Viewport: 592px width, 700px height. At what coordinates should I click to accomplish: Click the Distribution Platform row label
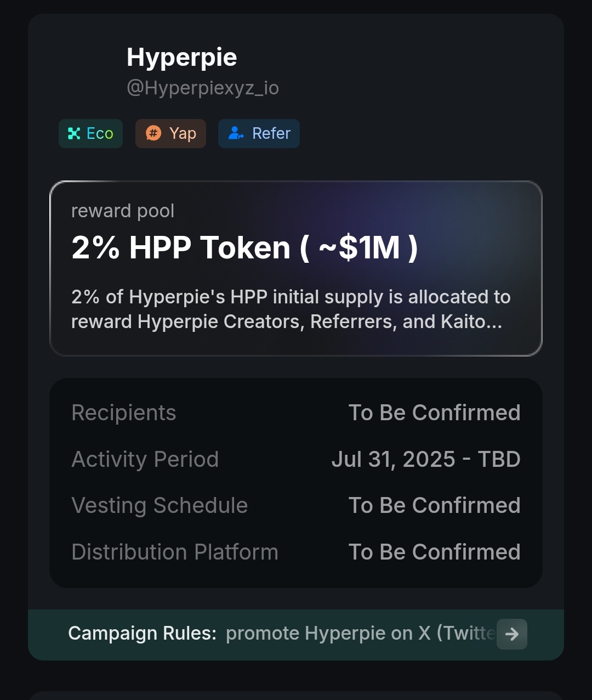point(175,552)
